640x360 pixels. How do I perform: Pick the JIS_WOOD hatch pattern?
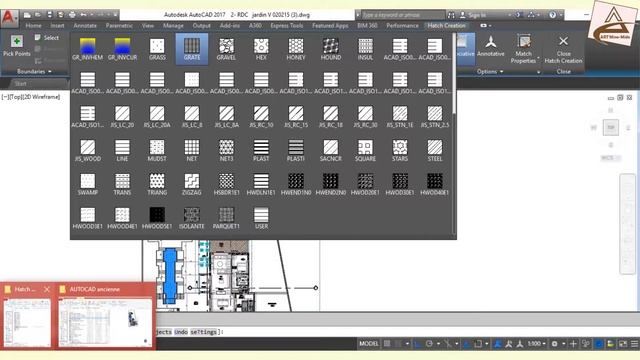88,150
